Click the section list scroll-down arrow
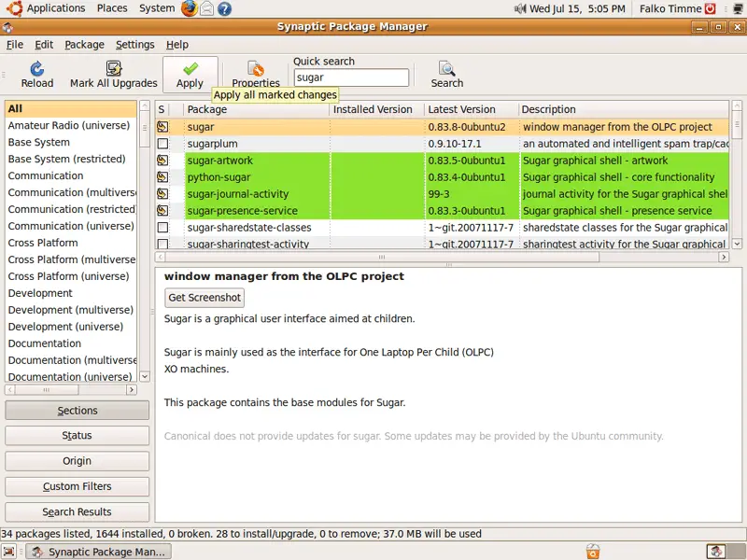The width and height of the screenshot is (747, 560). tap(145, 376)
